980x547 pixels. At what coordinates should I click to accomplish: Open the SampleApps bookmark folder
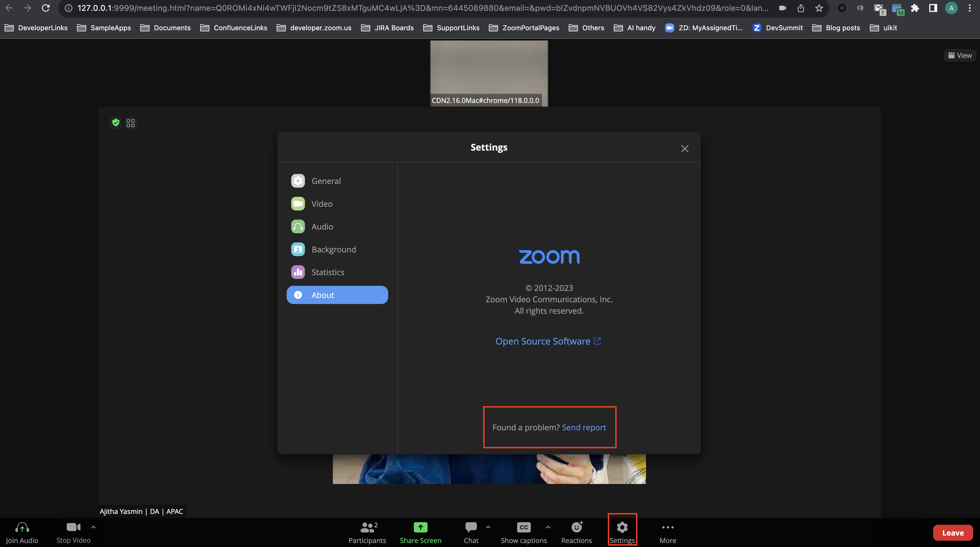click(x=104, y=28)
